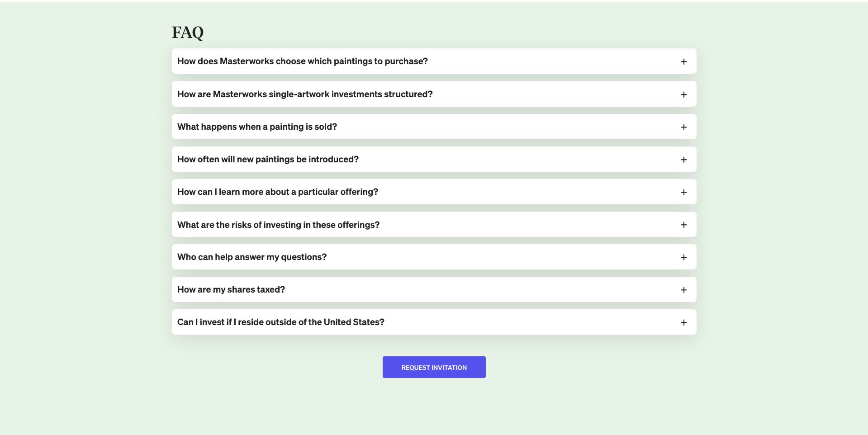The width and height of the screenshot is (868, 435).
Task: Click plus icon for 'shares taxed' question
Action: 683,290
